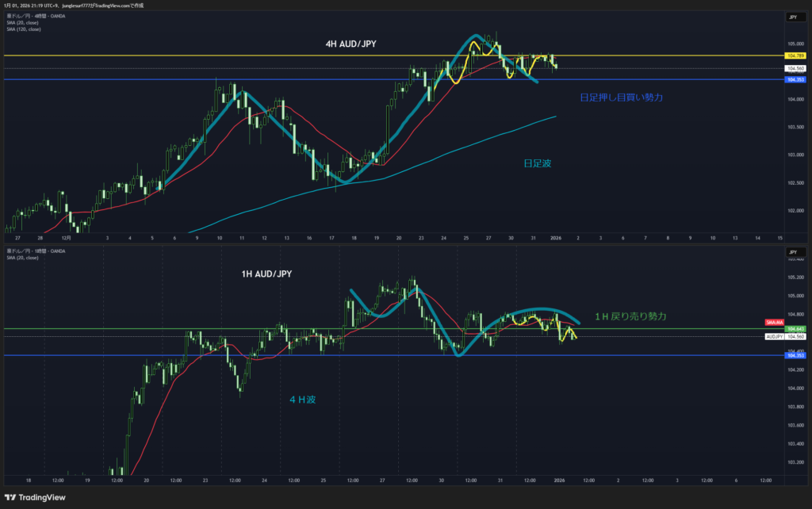Open the JPY currency selector on the 1H chart

(x=792, y=252)
